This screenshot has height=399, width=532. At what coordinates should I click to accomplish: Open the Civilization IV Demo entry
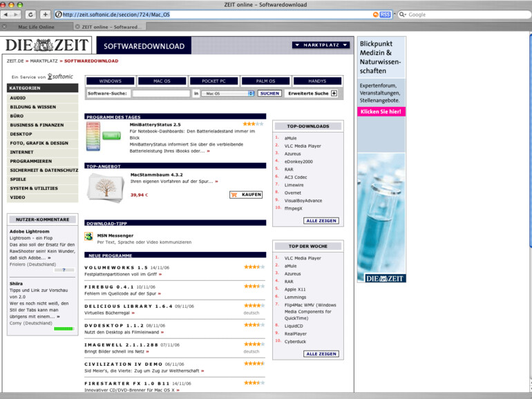tap(124, 364)
